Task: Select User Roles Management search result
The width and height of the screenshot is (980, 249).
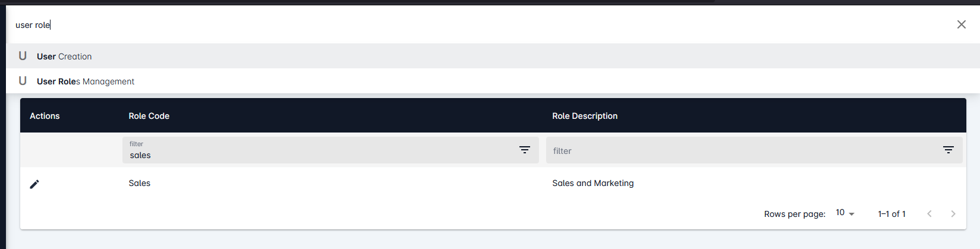Action: (x=493, y=81)
